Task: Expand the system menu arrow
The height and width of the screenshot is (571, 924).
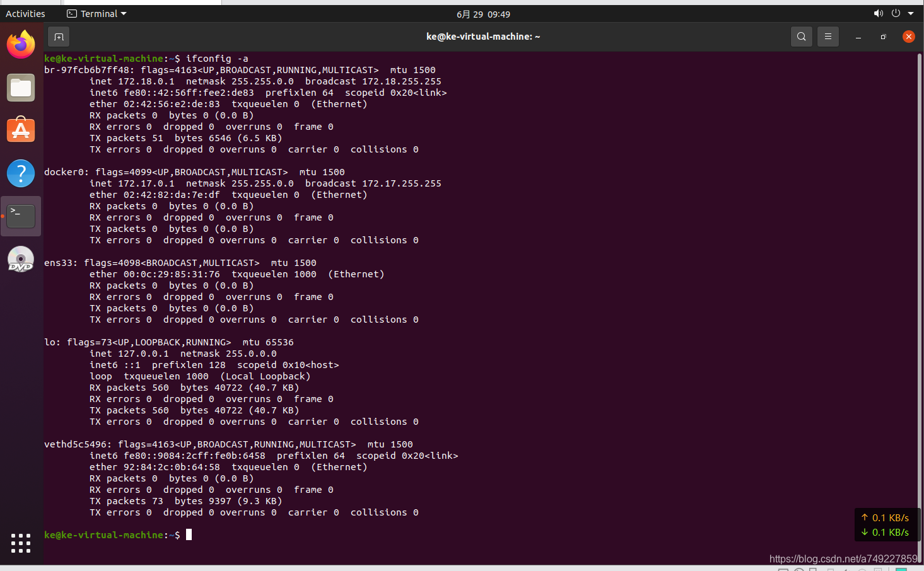Action: click(911, 13)
